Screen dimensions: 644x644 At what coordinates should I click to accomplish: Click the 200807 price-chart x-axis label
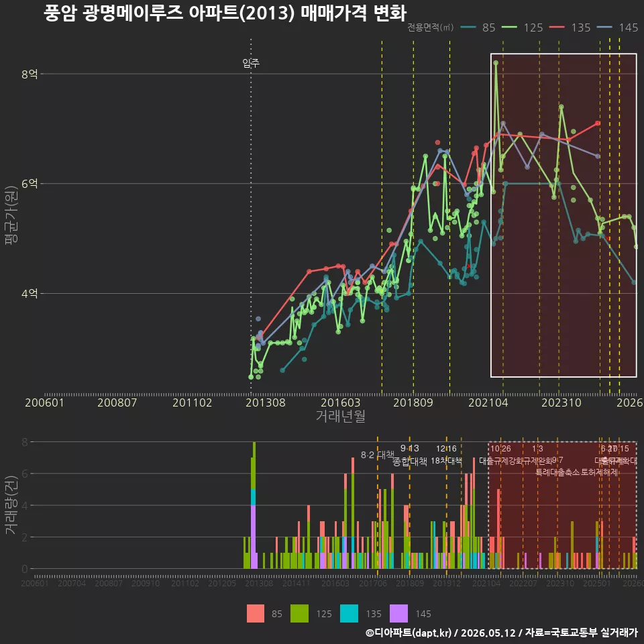point(117,402)
